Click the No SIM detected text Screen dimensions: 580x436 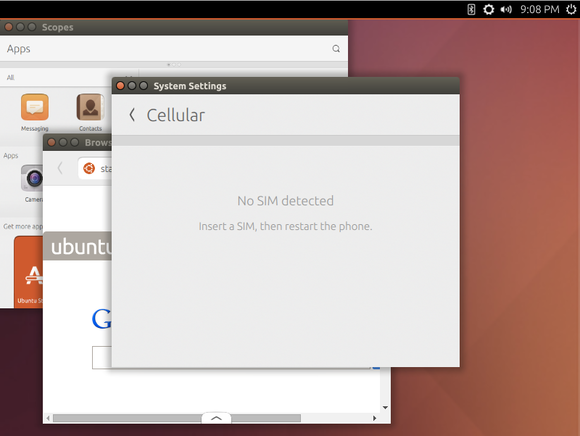point(286,201)
